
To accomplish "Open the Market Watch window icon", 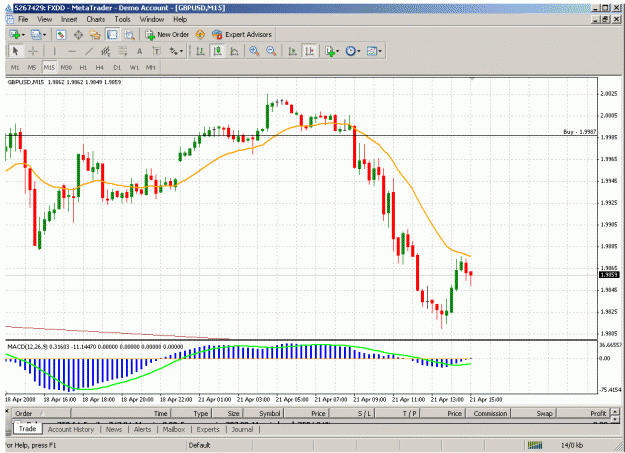I will 61,35.
